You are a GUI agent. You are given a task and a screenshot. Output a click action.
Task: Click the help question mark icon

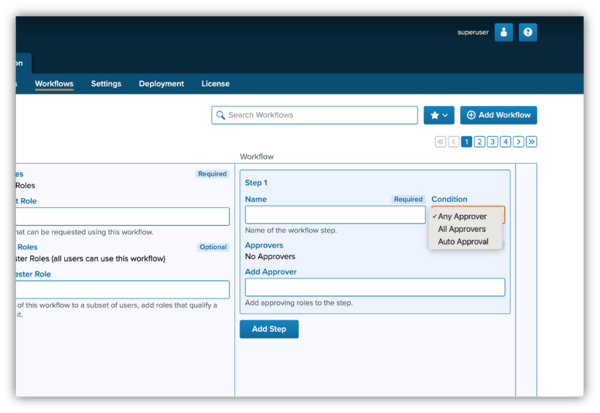pyautogui.click(x=528, y=32)
